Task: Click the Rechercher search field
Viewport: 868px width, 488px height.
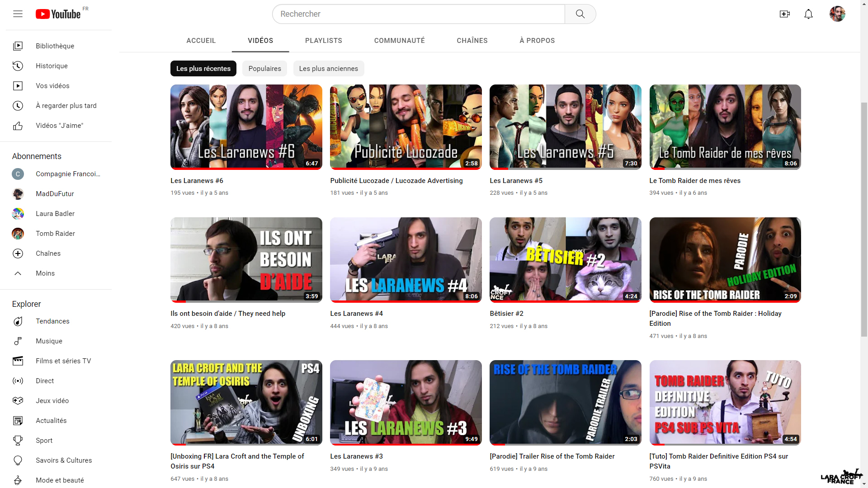Action: pos(418,14)
